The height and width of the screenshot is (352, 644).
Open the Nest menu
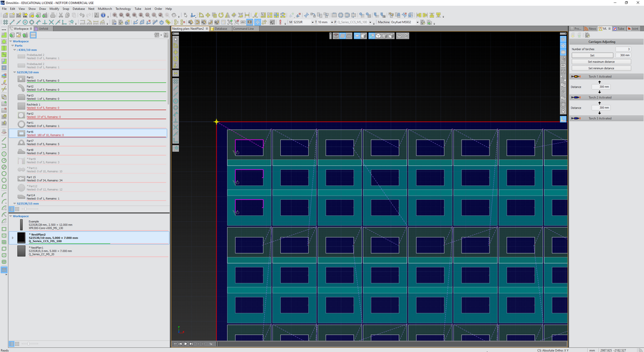(91, 8)
